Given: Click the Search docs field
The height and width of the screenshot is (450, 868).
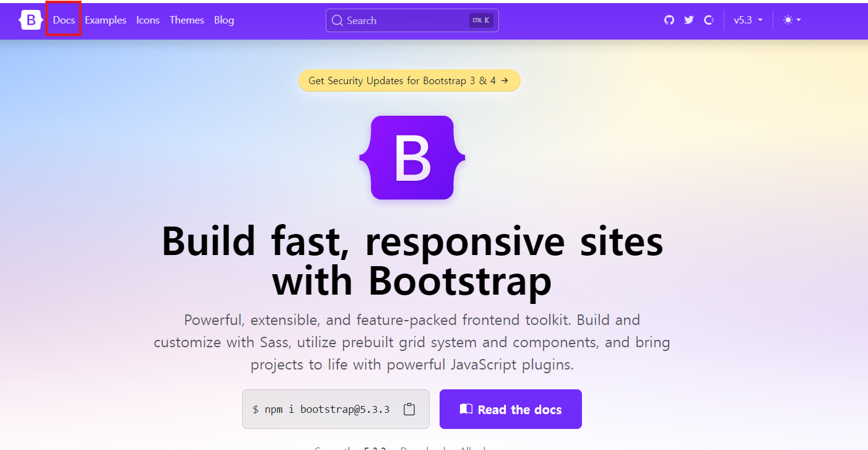Looking at the screenshot, I should coord(412,20).
